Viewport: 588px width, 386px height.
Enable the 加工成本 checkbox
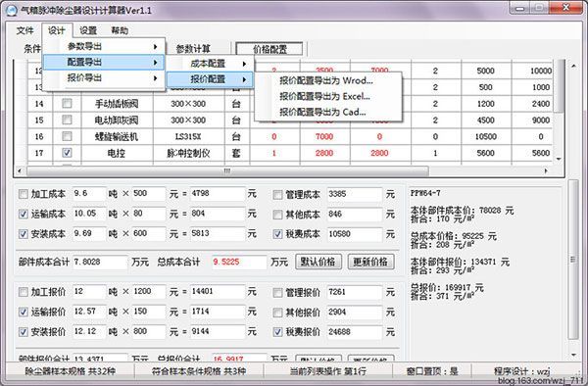click(24, 194)
